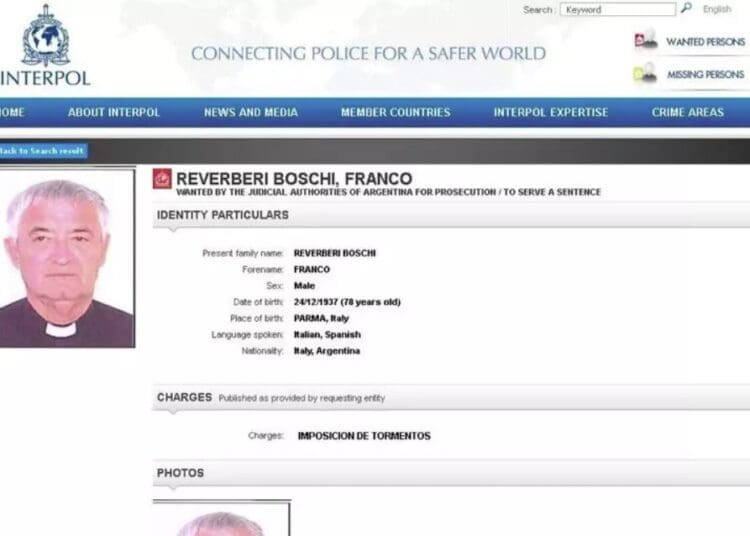Open the WANTED PERSONS link
Screen dimensions: 750x536
[705, 42]
